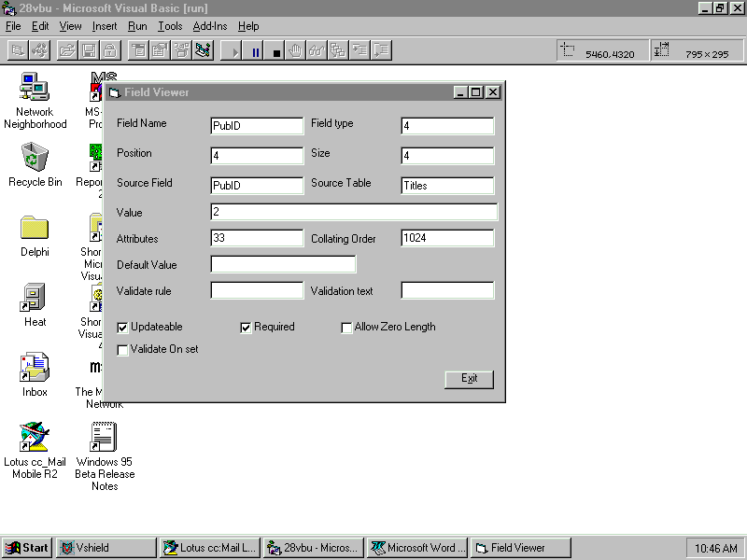Enable the Allow Zero Length checkbox

click(346, 328)
